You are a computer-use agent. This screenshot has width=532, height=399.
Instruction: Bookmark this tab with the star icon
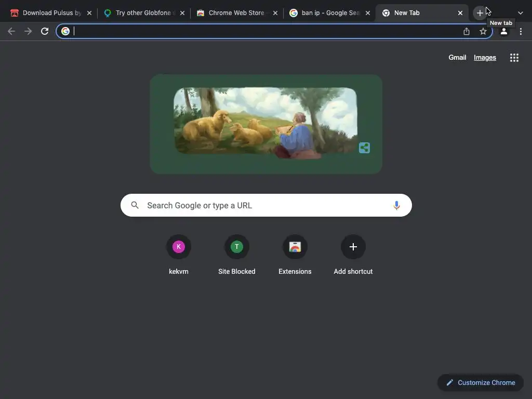483,32
